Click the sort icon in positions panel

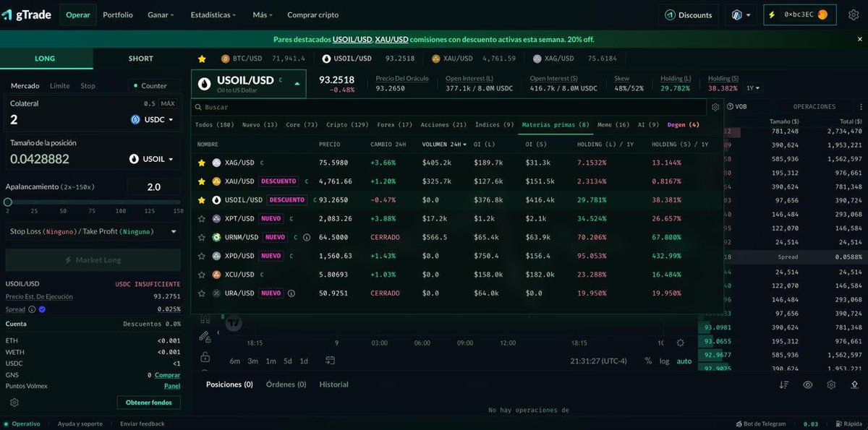tap(784, 385)
